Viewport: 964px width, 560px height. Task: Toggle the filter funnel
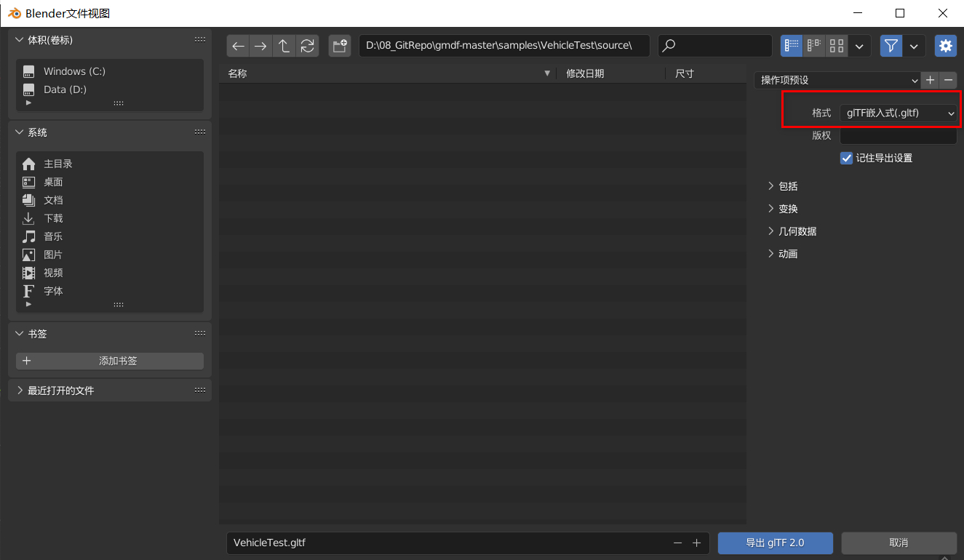(x=891, y=45)
